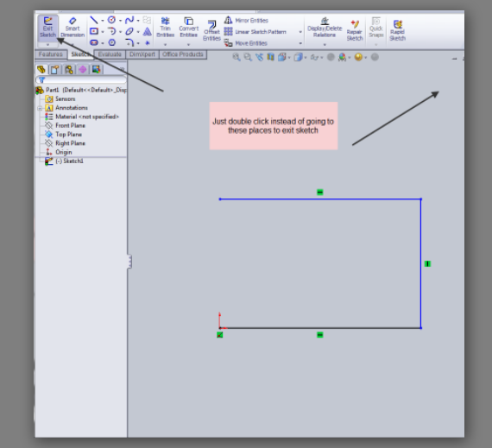This screenshot has height=448, width=492.
Task: Open the Repair Sketch tool
Action: (x=355, y=30)
